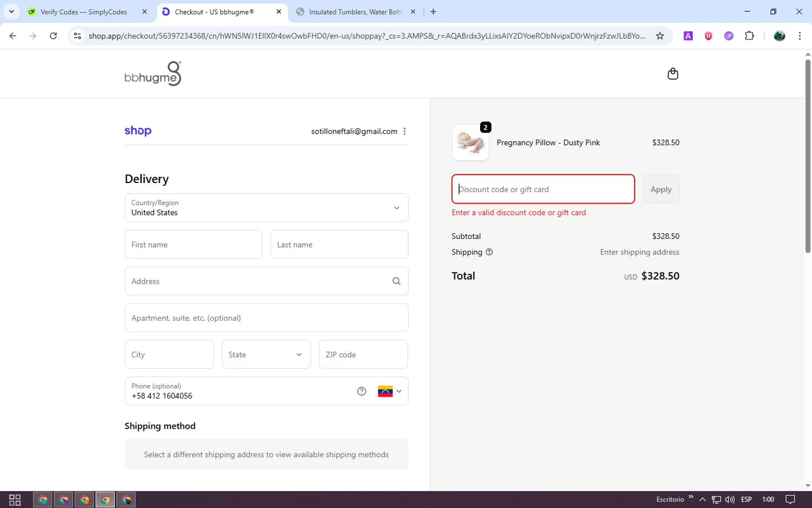Reload the checkout page
Viewport: 812px width, 508px height.
coord(53,36)
